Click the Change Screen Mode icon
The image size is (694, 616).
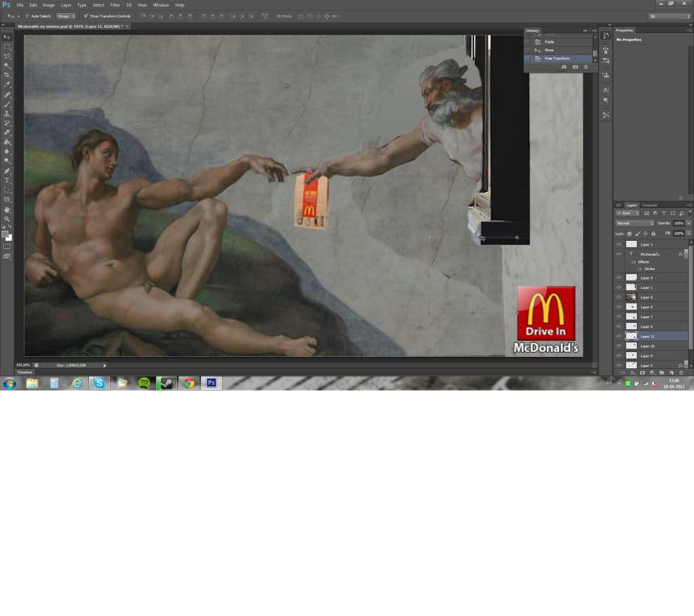click(7, 256)
